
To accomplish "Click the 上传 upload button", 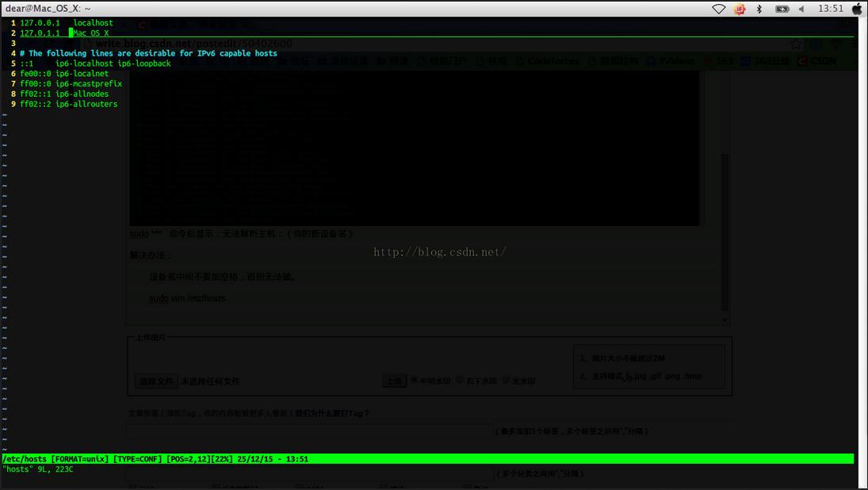I will click(394, 381).
